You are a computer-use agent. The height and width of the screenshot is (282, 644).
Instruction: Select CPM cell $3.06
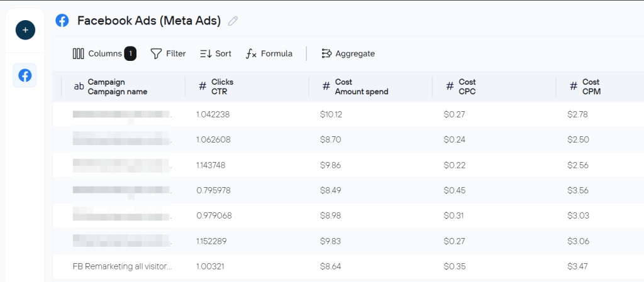579,241
